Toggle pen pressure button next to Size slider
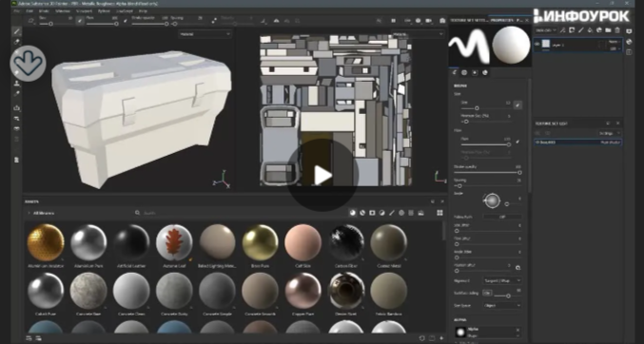The width and height of the screenshot is (644, 344). pyautogui.click(x=517, y=105)
